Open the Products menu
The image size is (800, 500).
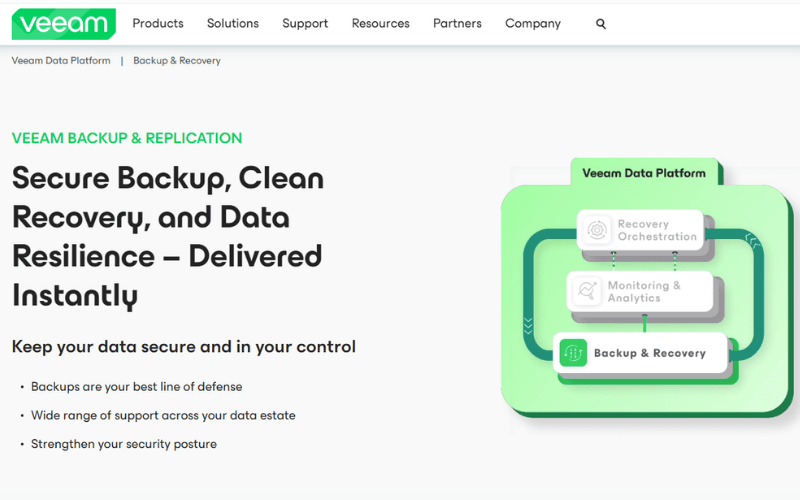(158, 23)
